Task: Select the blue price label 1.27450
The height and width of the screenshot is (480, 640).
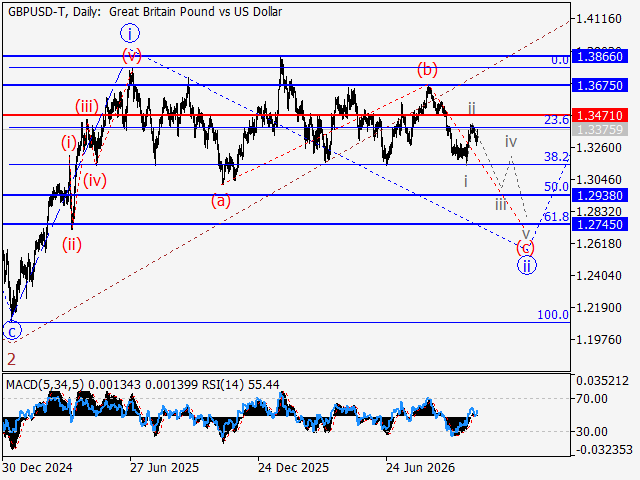Action: [600, 224]
